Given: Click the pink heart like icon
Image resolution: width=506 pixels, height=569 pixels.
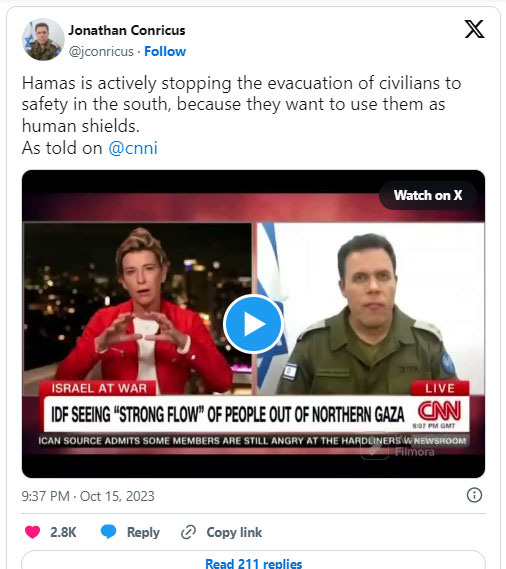Looking at the screenshot, I should 32,532.
